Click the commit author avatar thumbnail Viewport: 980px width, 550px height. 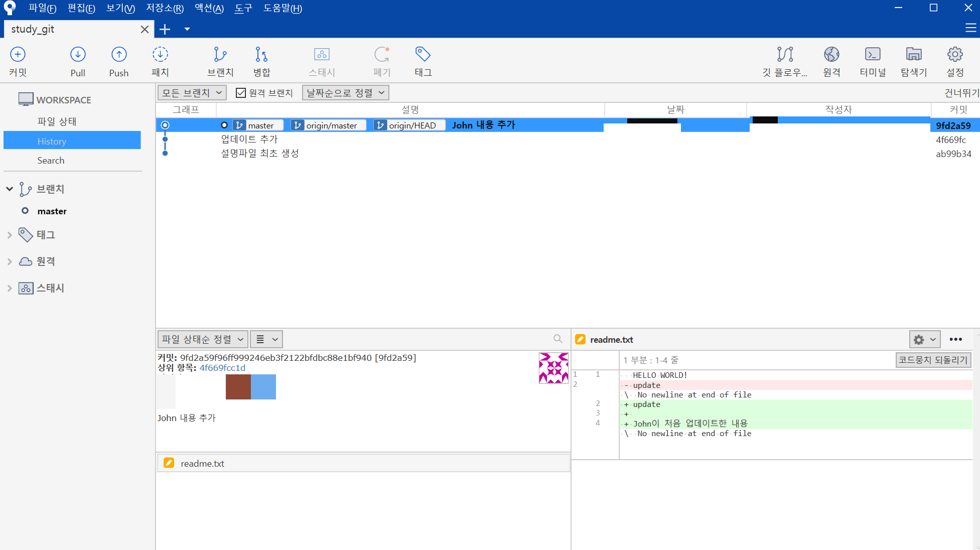[553, 368]
